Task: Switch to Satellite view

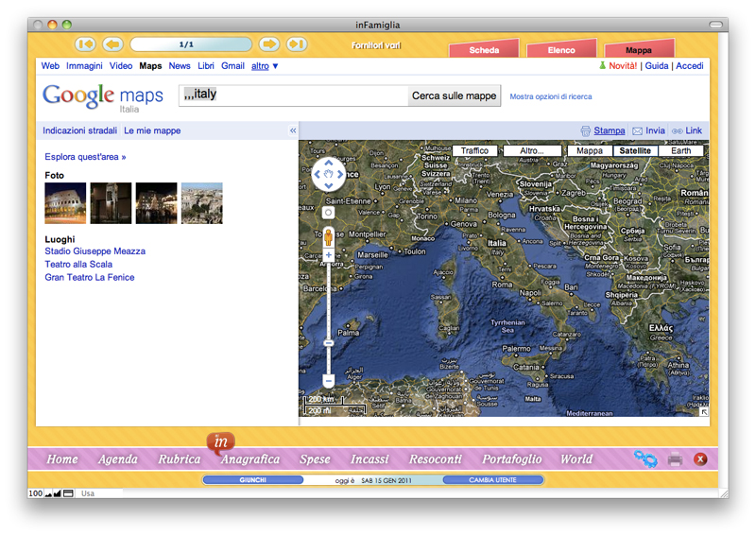Action: [x=635, y=151]
